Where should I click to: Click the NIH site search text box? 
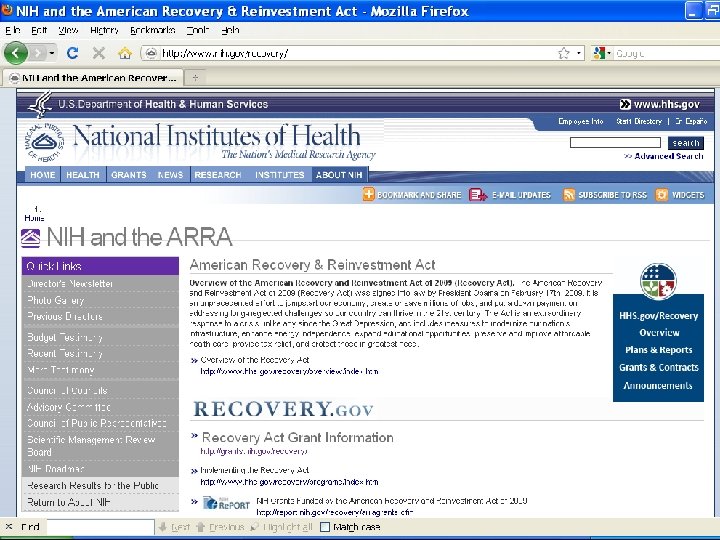pyautogui.click(x=615, y=143)
